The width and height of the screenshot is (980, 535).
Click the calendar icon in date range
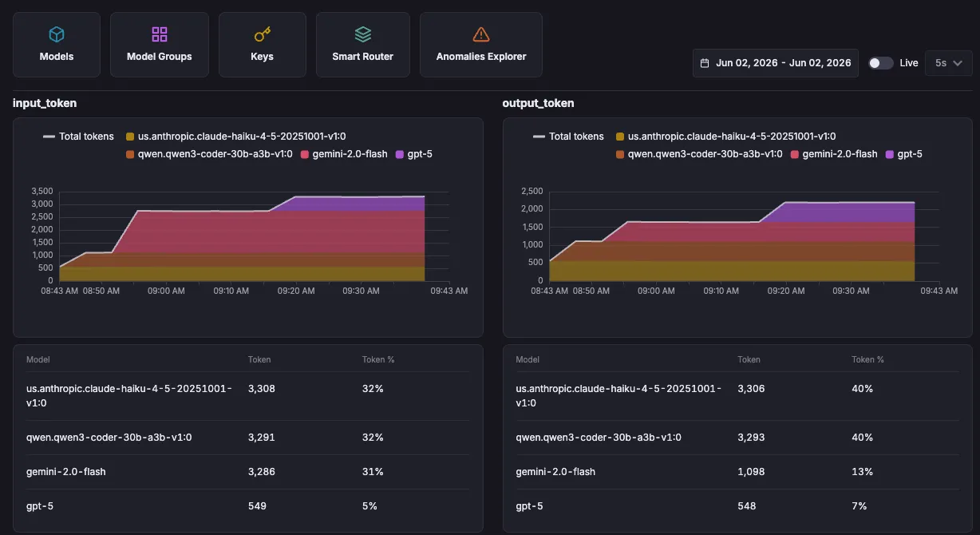pos(705,63)
